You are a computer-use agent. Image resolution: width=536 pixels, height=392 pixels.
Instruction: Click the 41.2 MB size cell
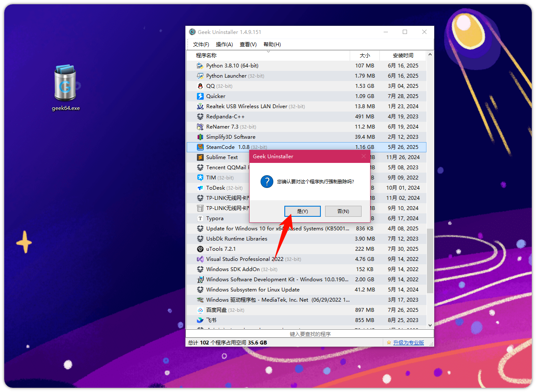pyautogui.click(x=365, y=290)
